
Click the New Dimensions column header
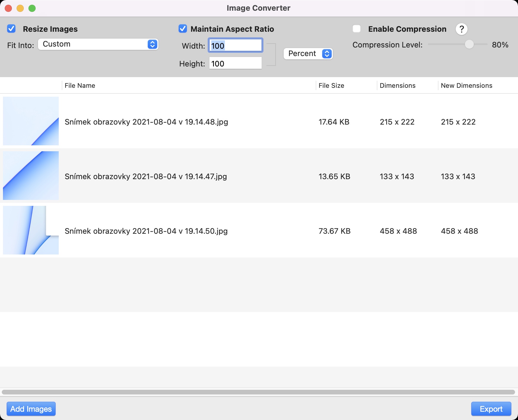(466, 85)
